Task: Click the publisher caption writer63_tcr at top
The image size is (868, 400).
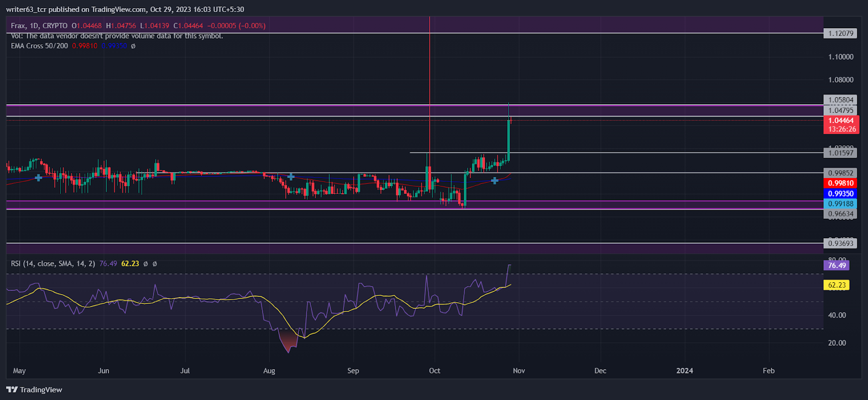Action: (26, 9)
